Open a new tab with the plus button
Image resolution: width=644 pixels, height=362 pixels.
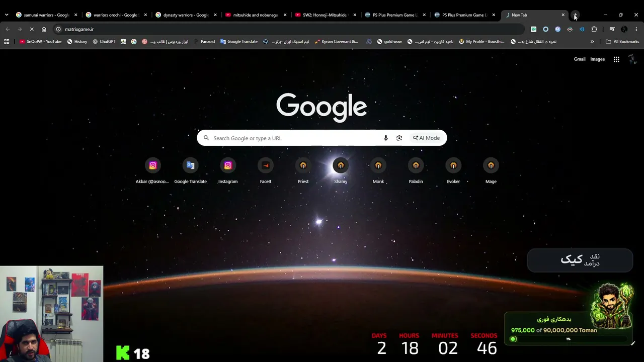coord(575,15)
